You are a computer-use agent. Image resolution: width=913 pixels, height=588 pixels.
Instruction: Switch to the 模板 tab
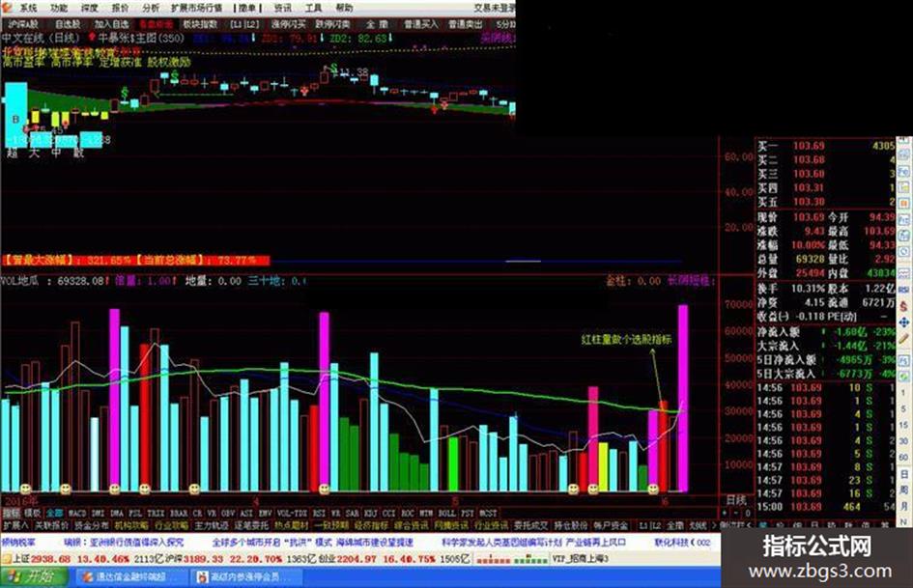tap(32, 513)
